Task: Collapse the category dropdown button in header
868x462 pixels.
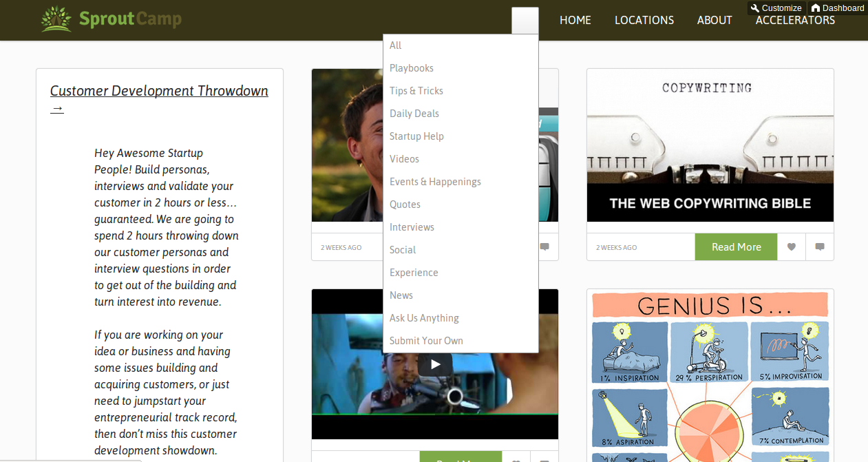Action: 525,21
